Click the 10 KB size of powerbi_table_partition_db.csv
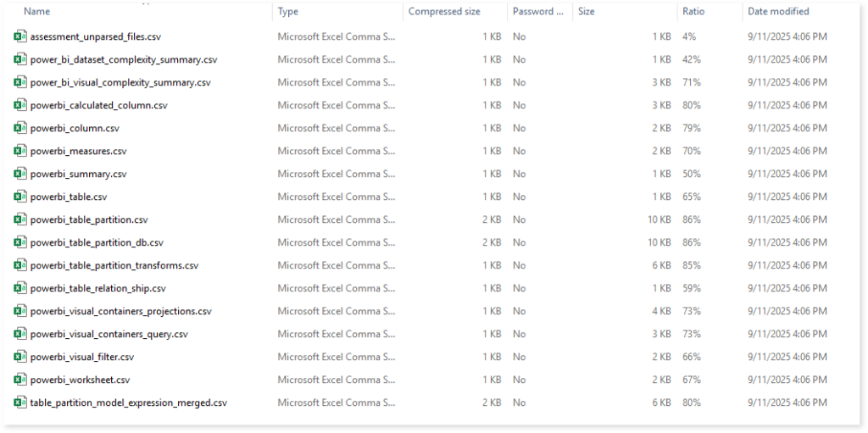 659,242
